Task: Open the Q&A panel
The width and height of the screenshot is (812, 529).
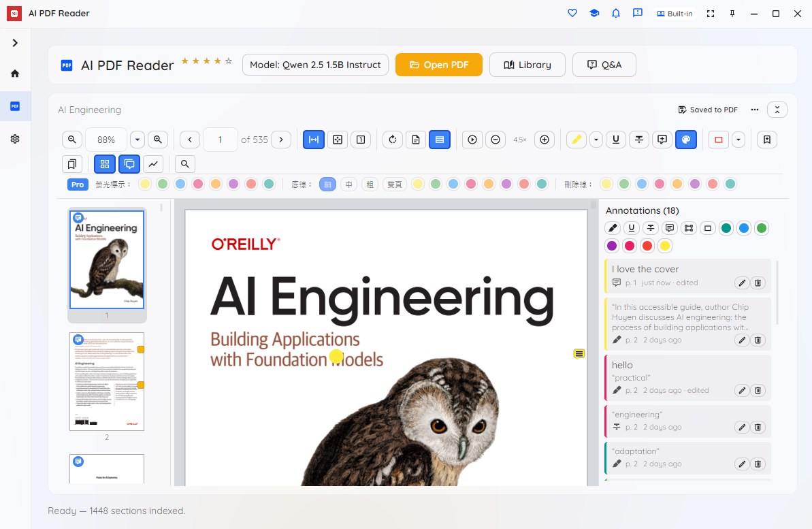Action: point(604,65)
